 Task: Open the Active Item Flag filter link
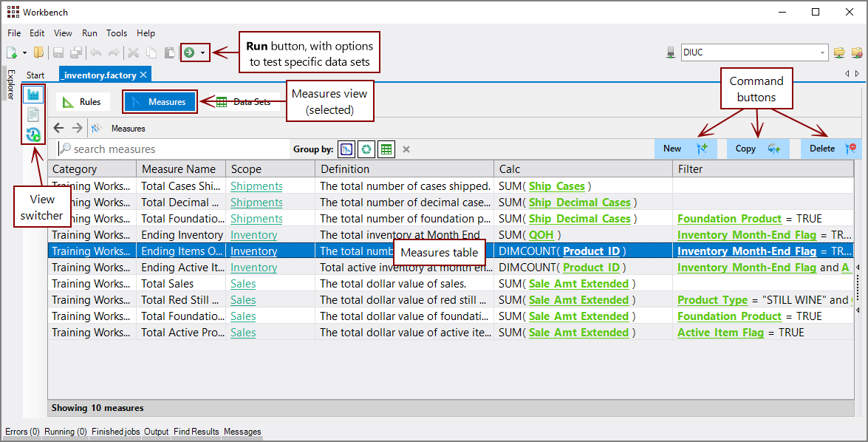[721, 333]
